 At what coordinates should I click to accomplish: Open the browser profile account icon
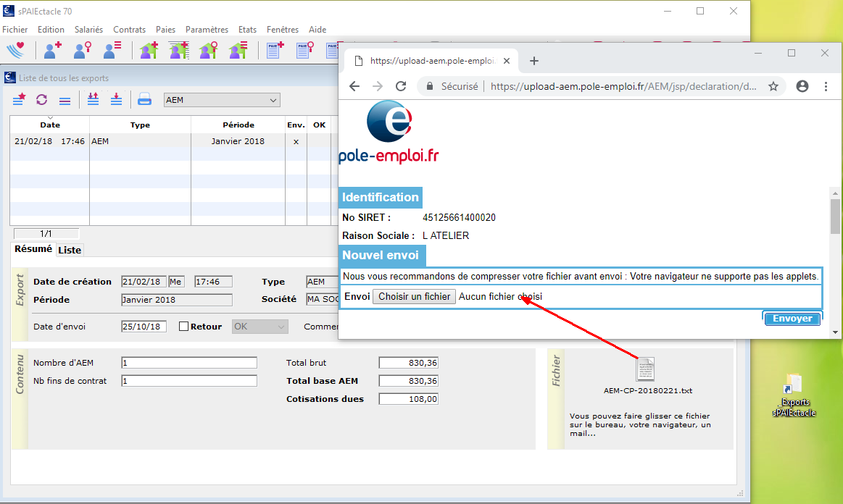coord(802,86)
